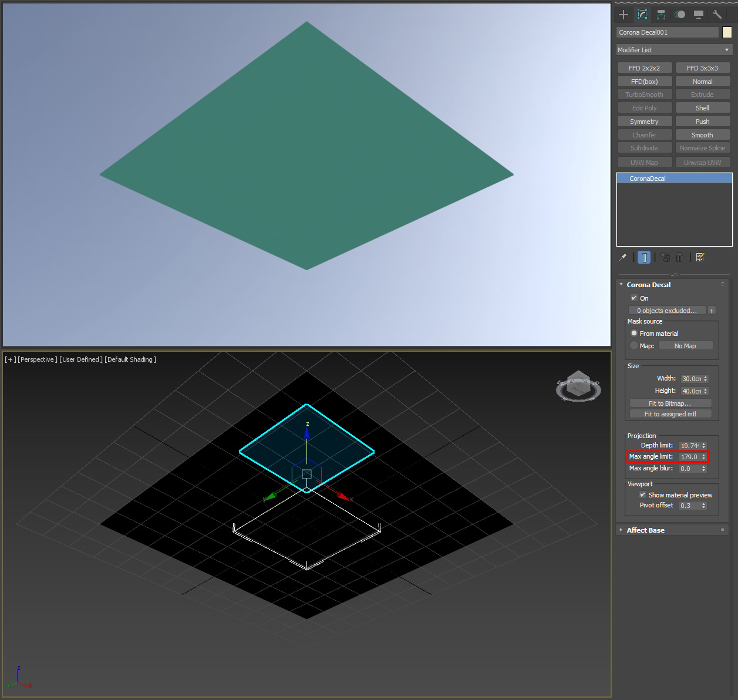Open the Motion panel icon
738x700 pixels.
pyautogui.click(x=680, y=15)
